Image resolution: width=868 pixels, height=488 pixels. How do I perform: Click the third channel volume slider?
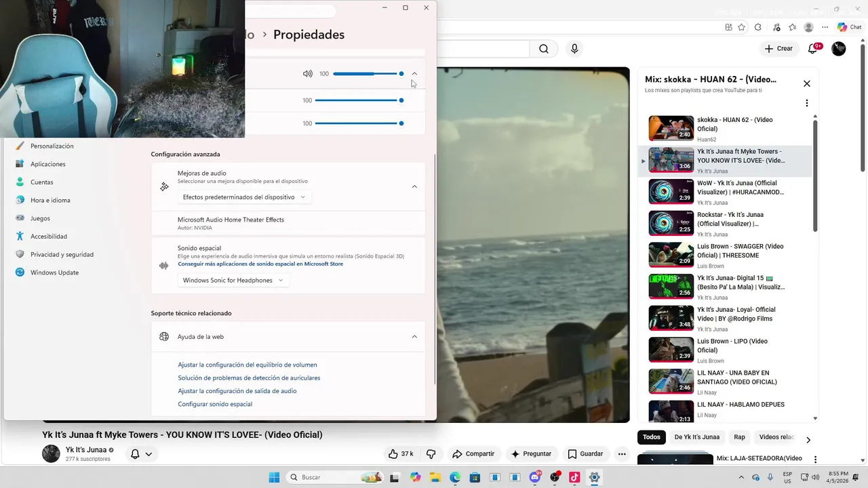point(359,123)
